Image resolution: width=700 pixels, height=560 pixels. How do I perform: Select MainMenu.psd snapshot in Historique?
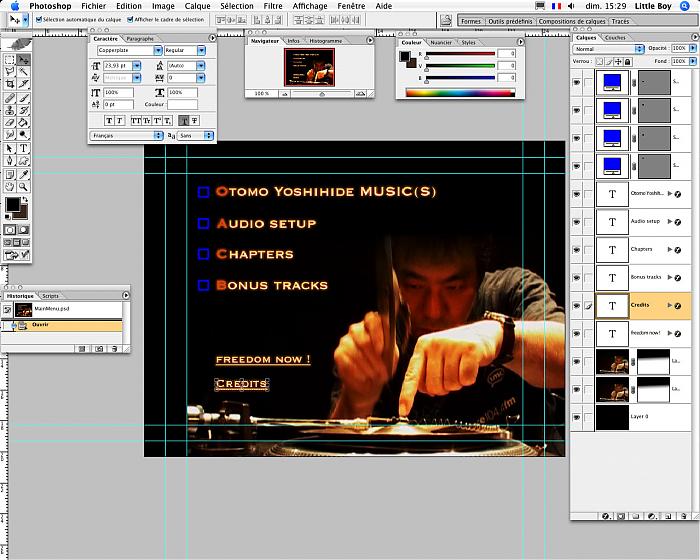pos(62,309)
